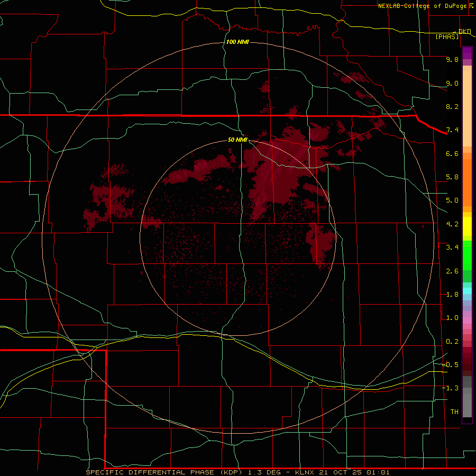Image resolution: width=476 pixels, height=476 pixels.
Task: Click the bright green band in the legend
Action: tap(467, 255)
